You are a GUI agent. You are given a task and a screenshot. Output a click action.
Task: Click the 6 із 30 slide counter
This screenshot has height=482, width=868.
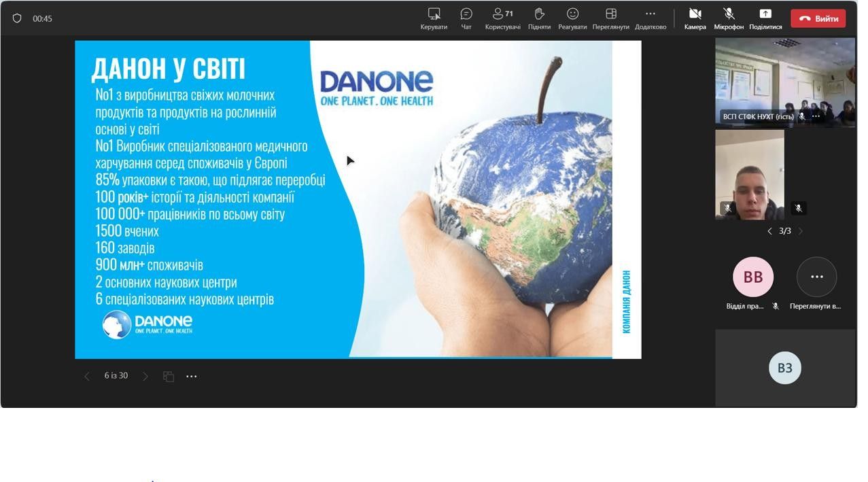coord(116,375)
